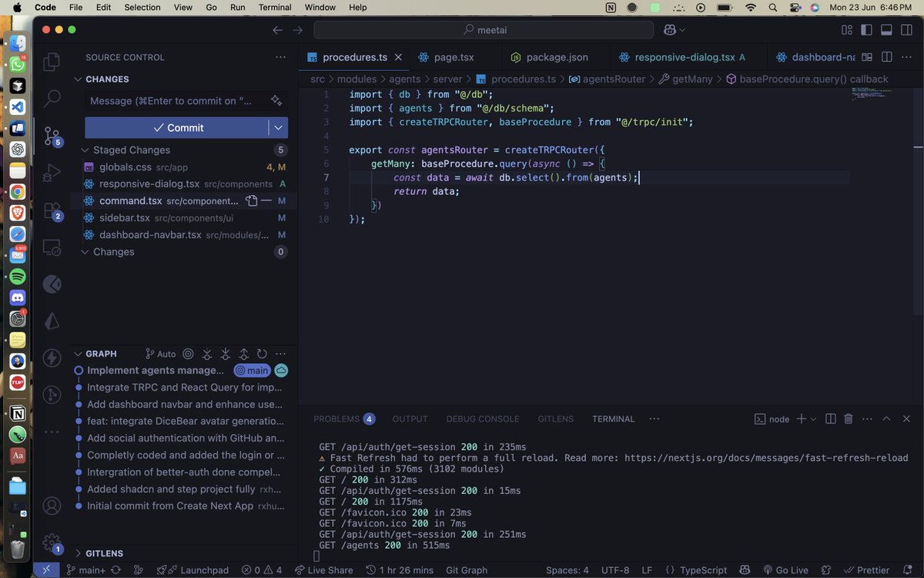Viewport: 924px width, 578px height.
Task: Open the Copilot dropdown chevron in title bar
Action: pyautogui.click(x=682, y=30)
